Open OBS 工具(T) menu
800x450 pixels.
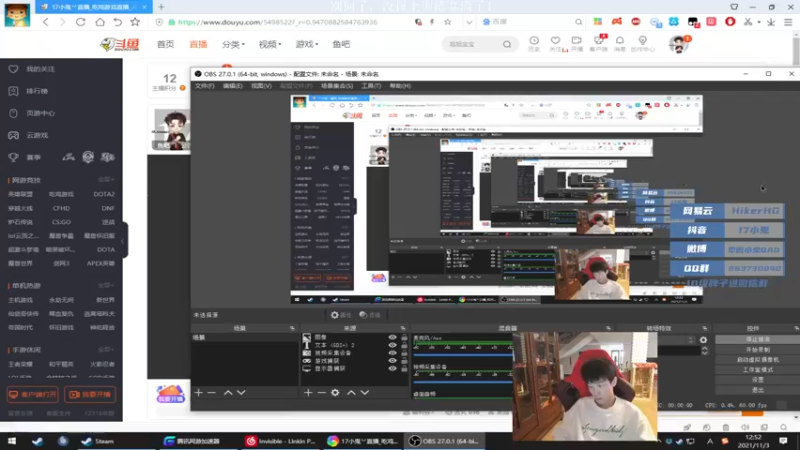pos(371,86)
